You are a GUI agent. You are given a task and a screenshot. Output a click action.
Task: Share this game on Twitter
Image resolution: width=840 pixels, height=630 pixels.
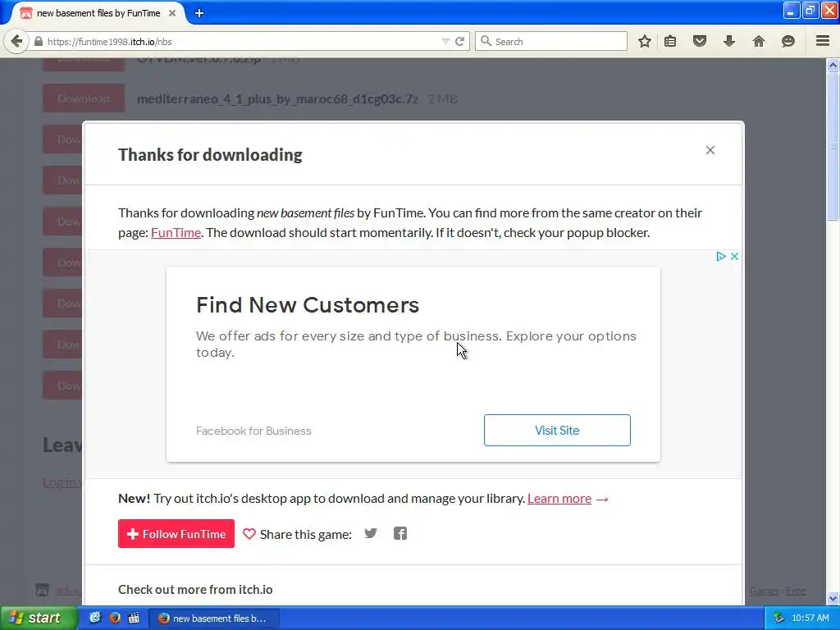tap(371, 533)
